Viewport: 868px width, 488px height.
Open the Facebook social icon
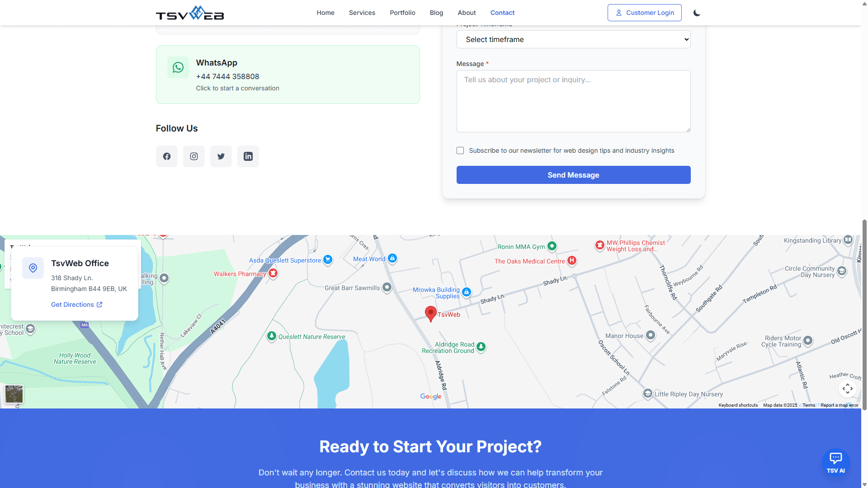pyautogui.click(x=167, y=156)
